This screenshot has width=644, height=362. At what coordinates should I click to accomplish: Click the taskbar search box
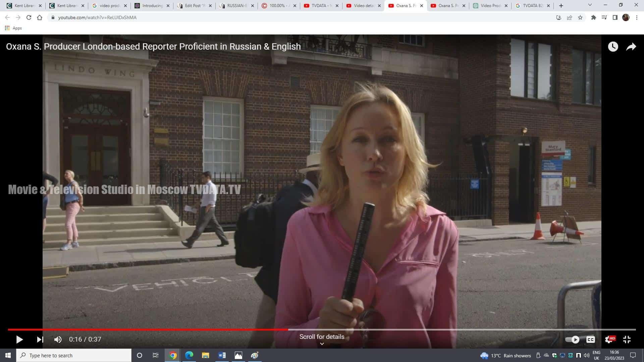(x=74, y=355)
